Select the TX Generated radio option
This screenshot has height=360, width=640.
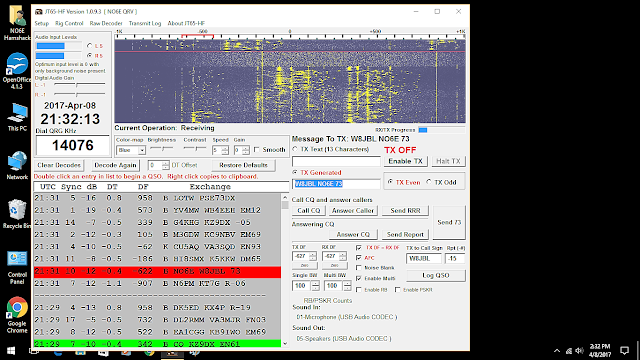point(295,173)
